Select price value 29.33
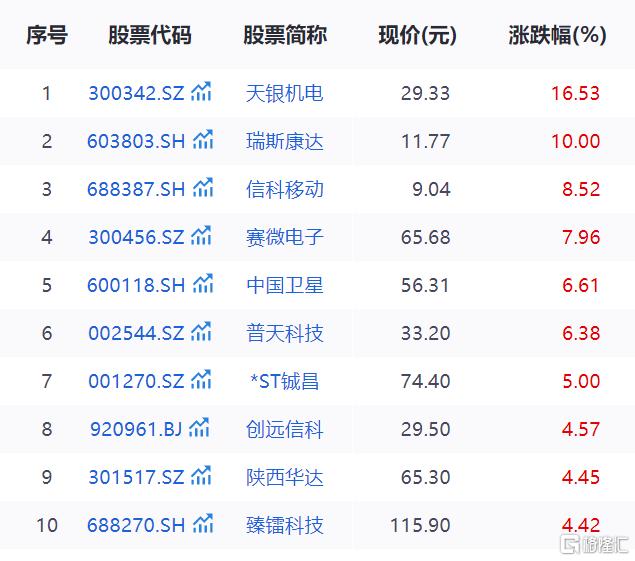Viewport: 635px width, 561px height. pos(426,94)
